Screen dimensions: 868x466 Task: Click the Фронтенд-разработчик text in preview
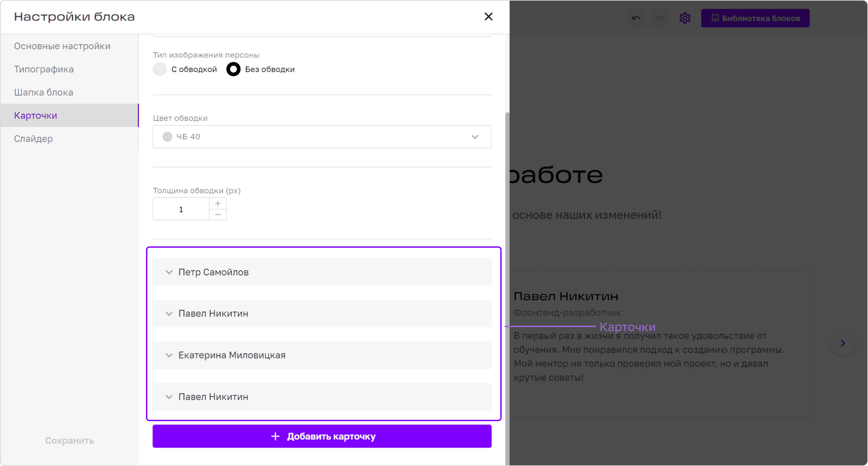click(567, 312)
